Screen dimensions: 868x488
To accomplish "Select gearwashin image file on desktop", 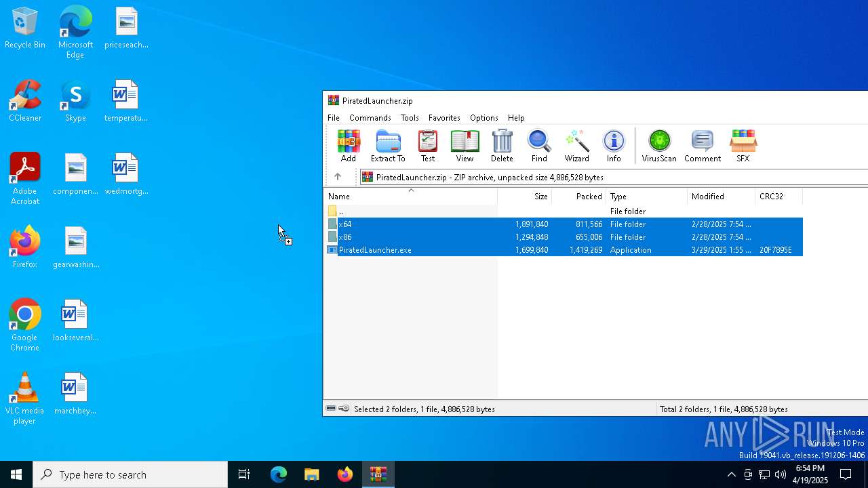I will click(x=75, y=248).
